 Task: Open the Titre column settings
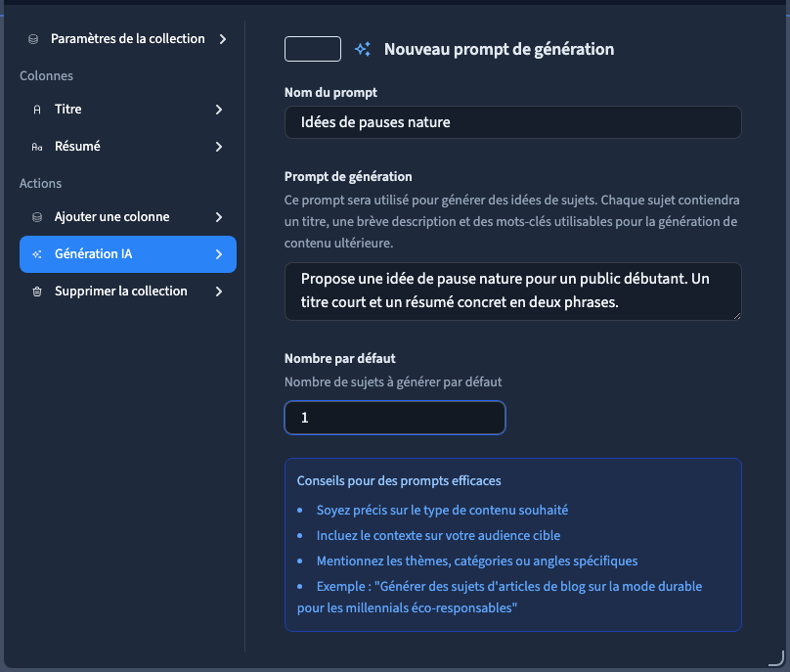[128, 110]
